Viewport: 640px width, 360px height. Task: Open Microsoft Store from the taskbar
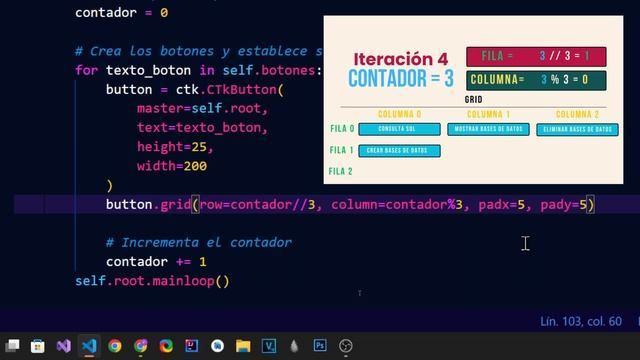[38, 346]
